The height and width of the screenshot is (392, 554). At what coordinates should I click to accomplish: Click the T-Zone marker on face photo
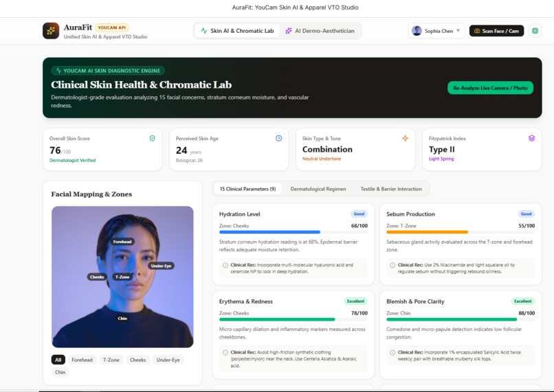(122, 277)
